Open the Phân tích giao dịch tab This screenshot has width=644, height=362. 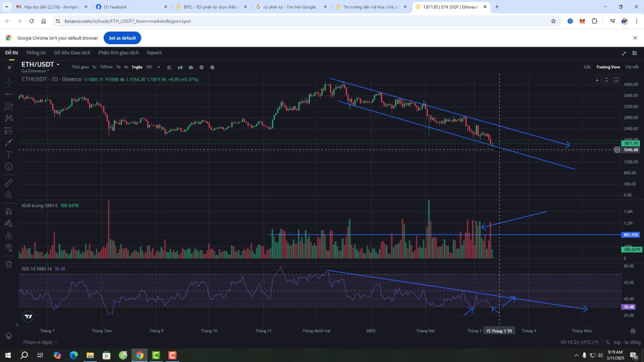[x=119, y=52]
